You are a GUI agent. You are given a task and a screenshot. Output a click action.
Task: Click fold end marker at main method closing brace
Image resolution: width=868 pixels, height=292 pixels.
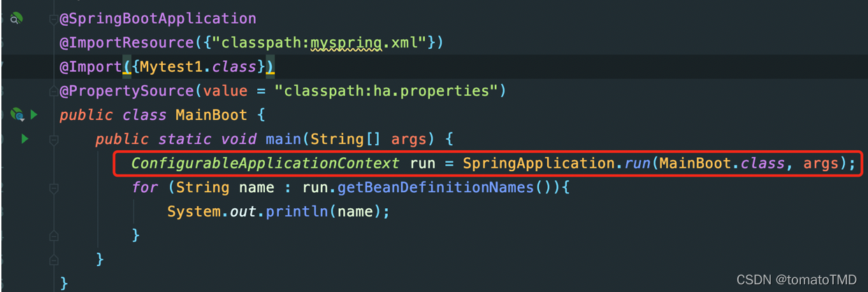[x=53, y=259]
